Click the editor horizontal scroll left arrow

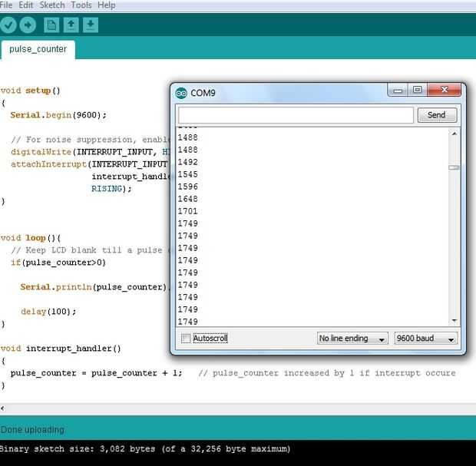click(2, 408)
